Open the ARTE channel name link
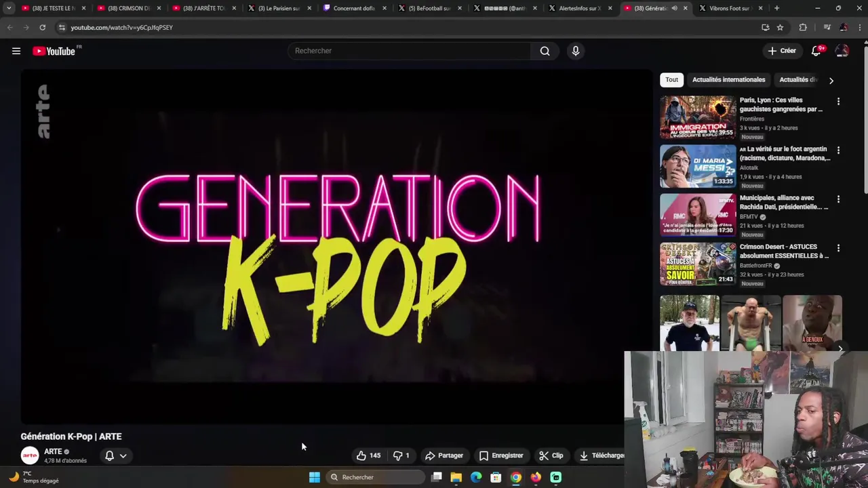This screenshot has height=488, width=868. (53, 451)
